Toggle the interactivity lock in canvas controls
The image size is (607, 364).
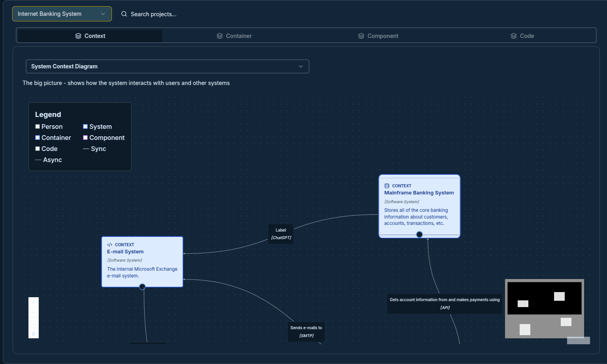(x=34, y=333)
